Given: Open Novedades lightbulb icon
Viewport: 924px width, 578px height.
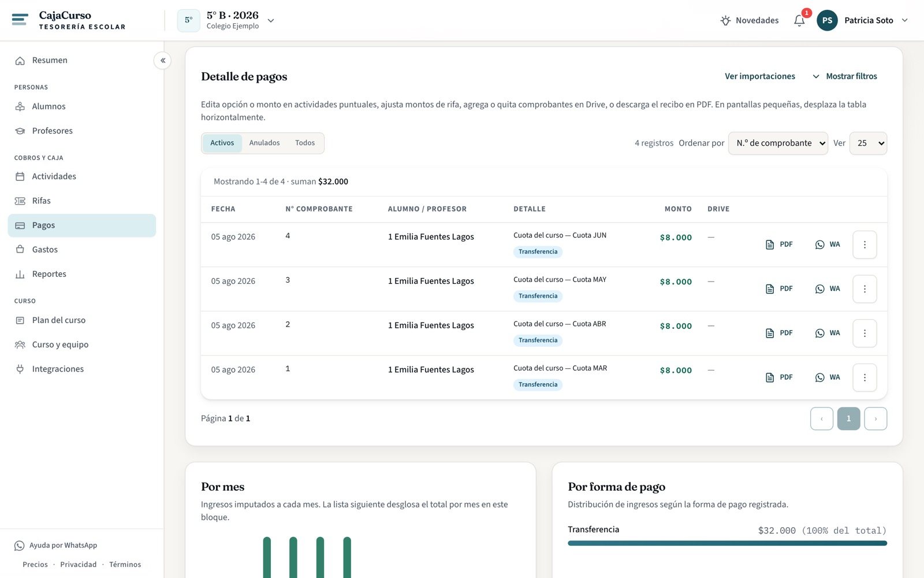Looking at the screenshot, I should (725, 20).
